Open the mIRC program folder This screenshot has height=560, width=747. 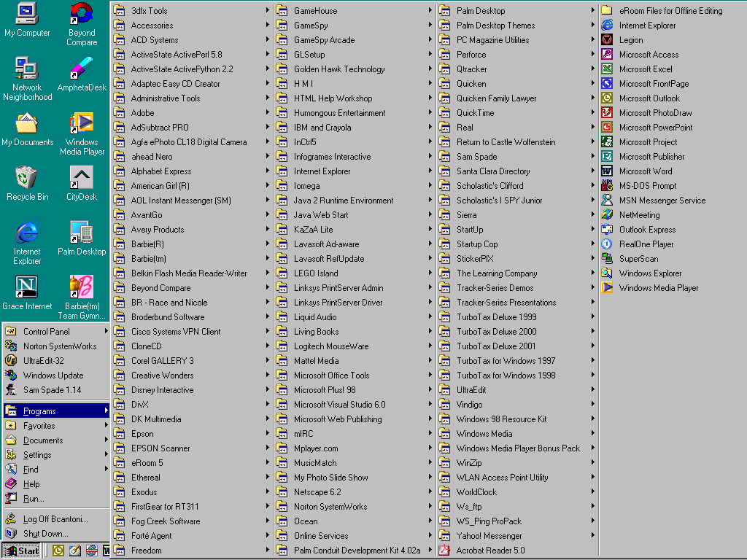pyautogui.click(x=355, y=433)
